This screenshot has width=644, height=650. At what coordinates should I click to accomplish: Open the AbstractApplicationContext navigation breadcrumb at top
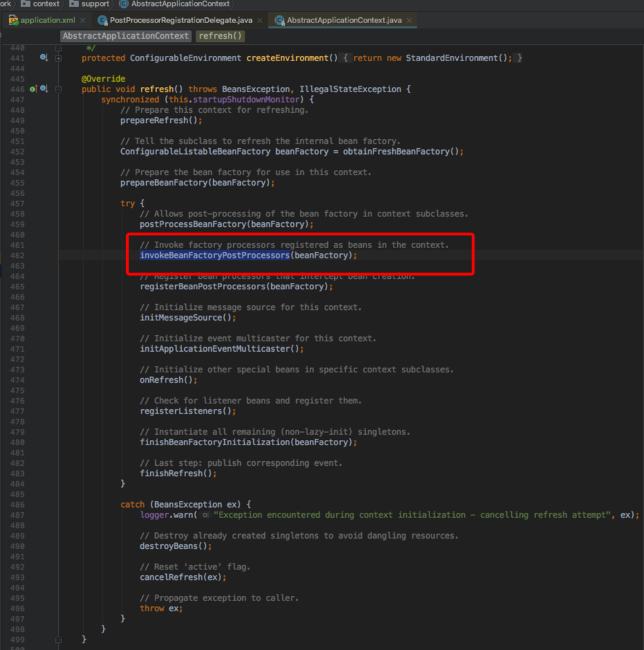(180, 4)
